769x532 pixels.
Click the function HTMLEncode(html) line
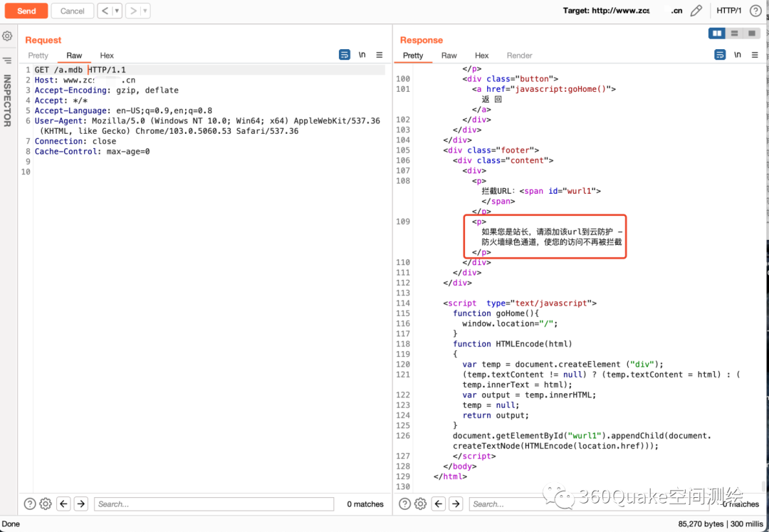tap(513, 344)
